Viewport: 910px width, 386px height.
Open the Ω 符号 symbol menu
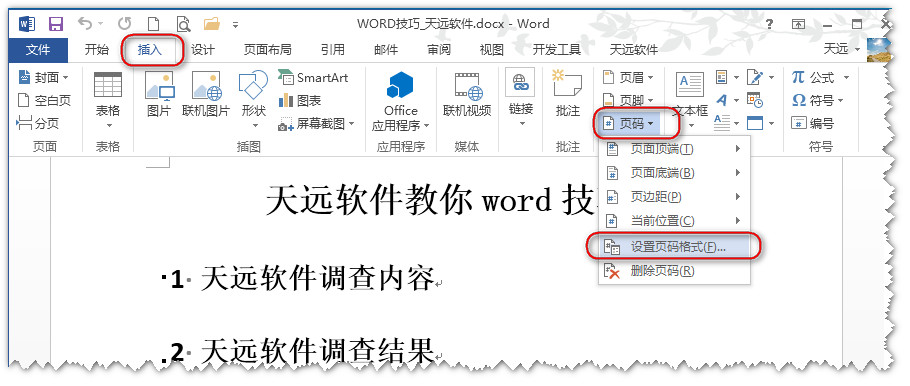(x=818, y=100)
